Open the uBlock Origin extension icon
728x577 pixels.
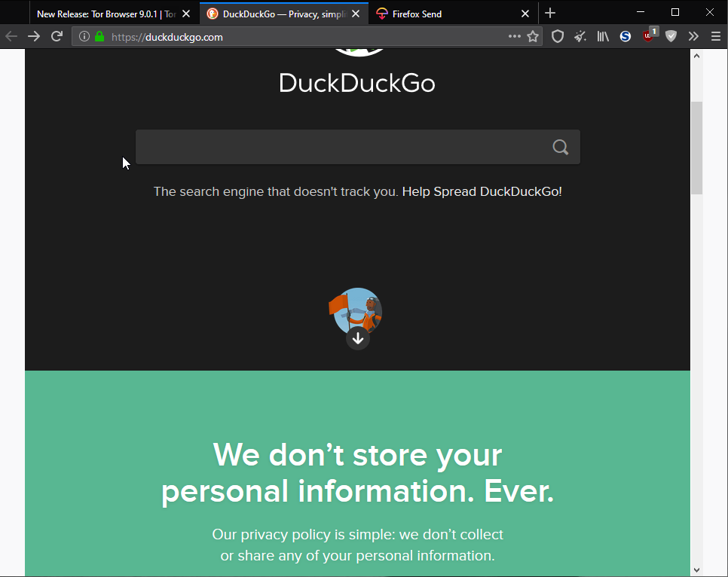pyautogui.click(x=649, y=35)
